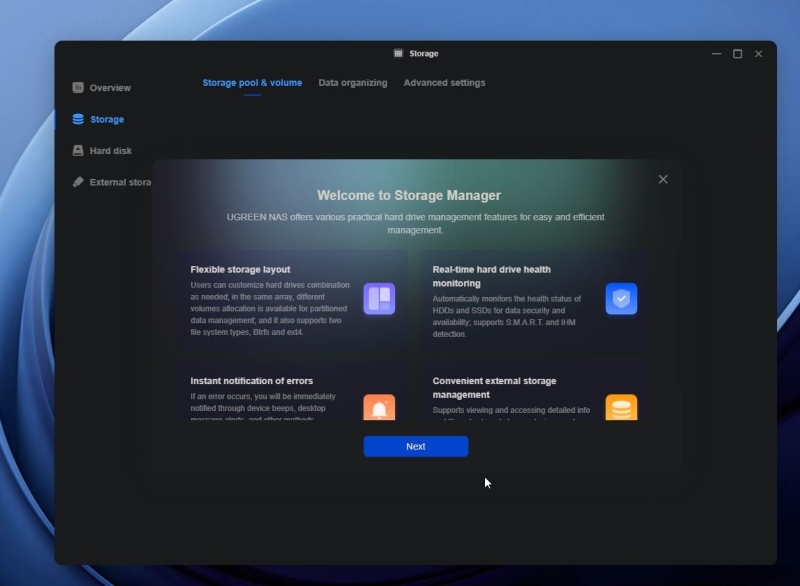The width and height of the screenshot is (800, 586).
Task: Click the blue shield health monitoring icon
Action: pyautogui.click(x=621, y=299)
